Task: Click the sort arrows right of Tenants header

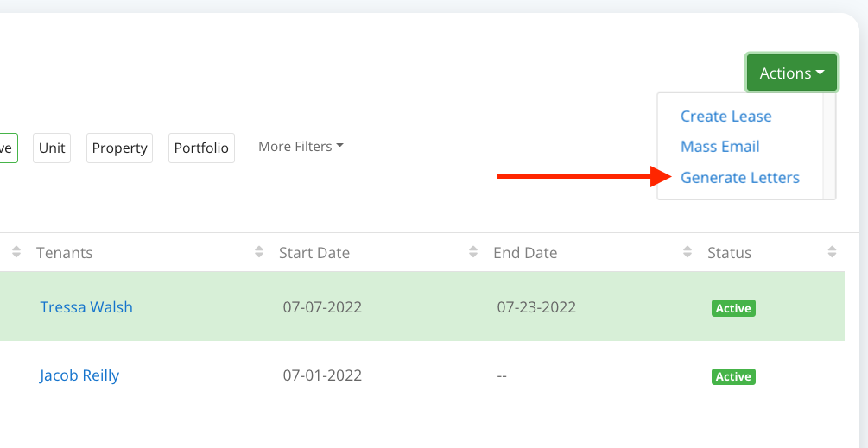Action: (259, 253)
